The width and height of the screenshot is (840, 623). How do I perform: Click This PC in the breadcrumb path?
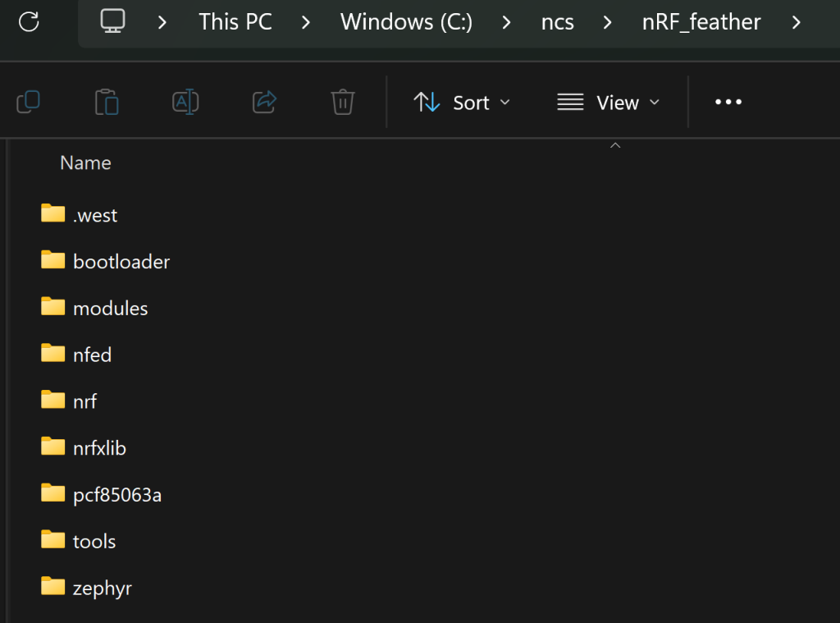pyautogui.click(x=235, y=22)
